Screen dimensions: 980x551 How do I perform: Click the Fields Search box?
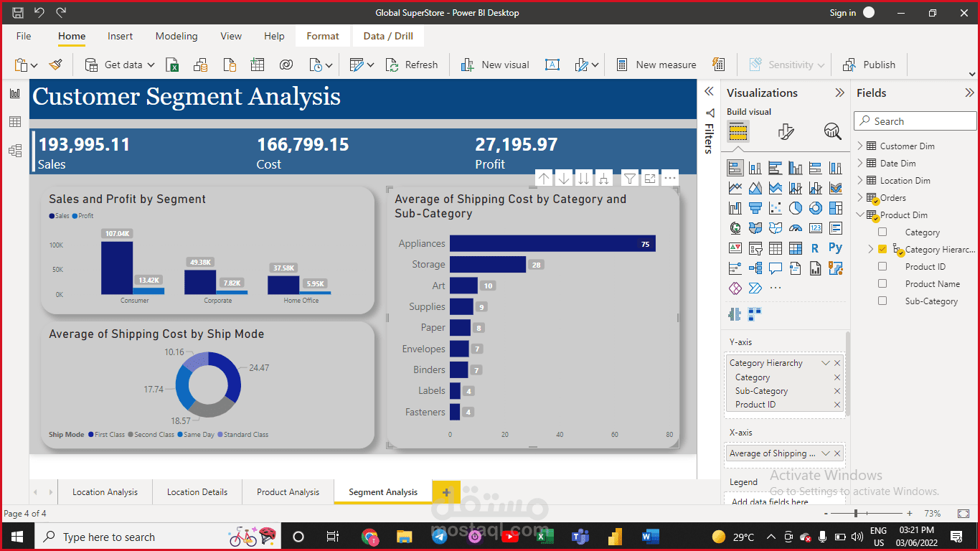click(915, 121)
